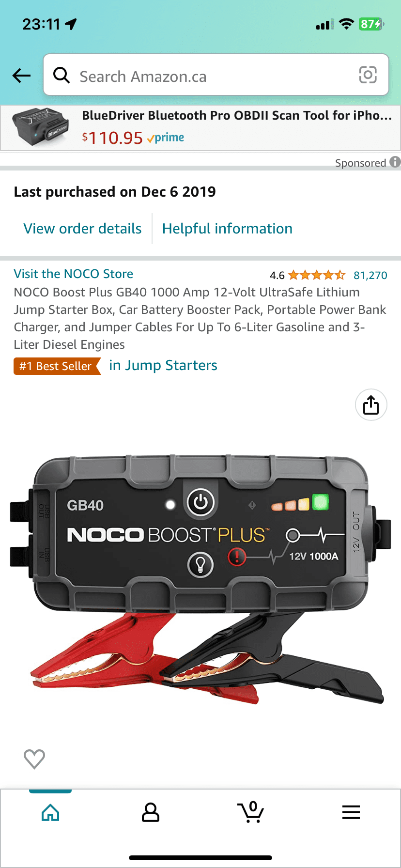Viewport: 401px width, 868px height.
Task: Open Helpful information link
Action: point(227,229)
